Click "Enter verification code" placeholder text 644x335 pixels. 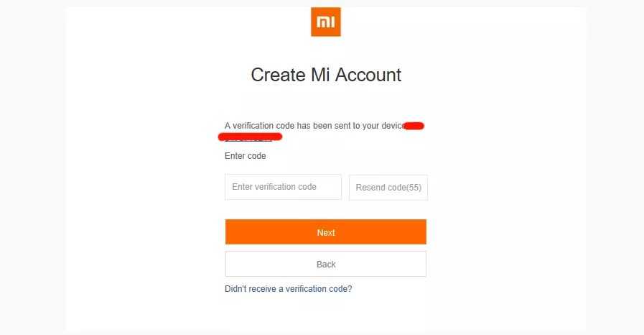point(274,187)
